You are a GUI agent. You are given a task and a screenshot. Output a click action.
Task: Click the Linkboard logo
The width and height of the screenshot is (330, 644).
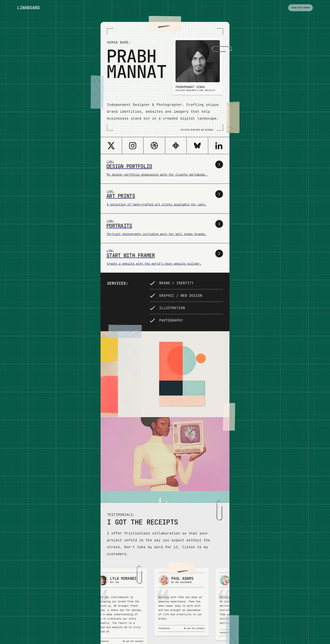tap(28, 8)
